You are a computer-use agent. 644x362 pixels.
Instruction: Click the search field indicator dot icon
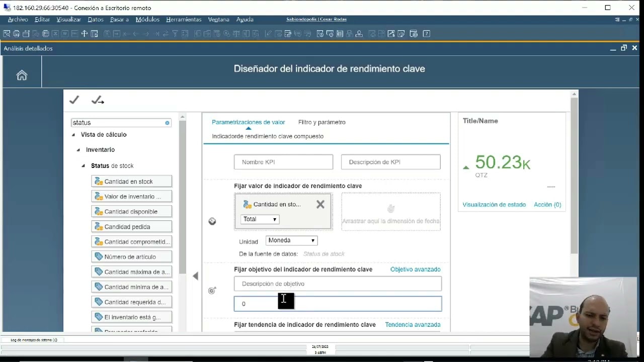pos(168,123)
